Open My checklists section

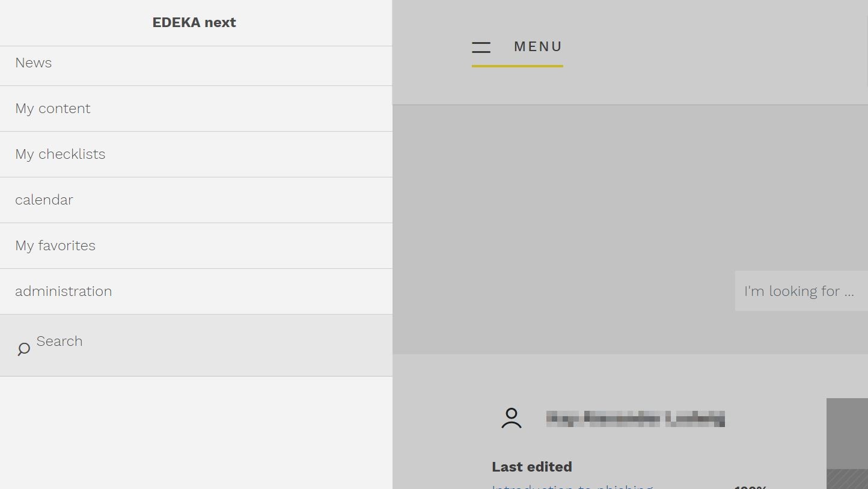point(196,154)
